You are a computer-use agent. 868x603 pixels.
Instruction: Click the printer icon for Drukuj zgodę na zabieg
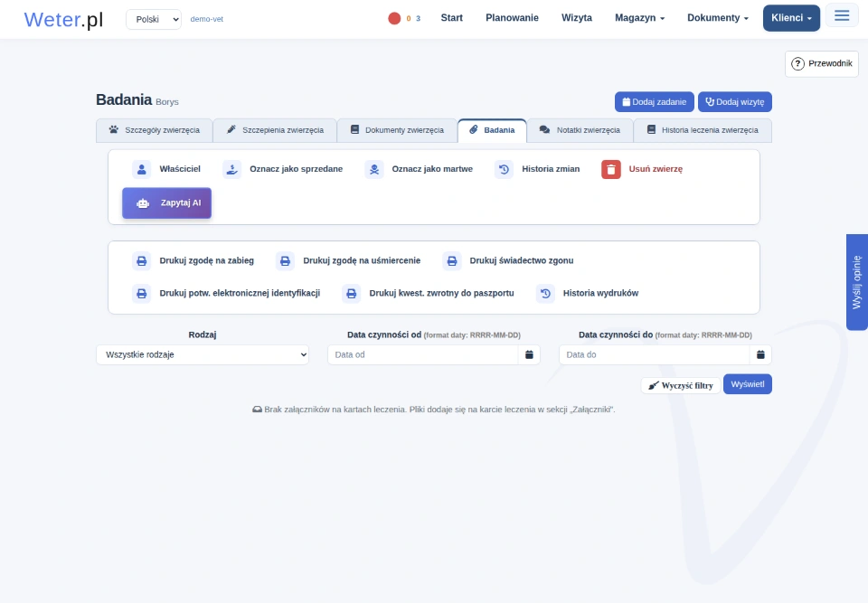[142, 260]
